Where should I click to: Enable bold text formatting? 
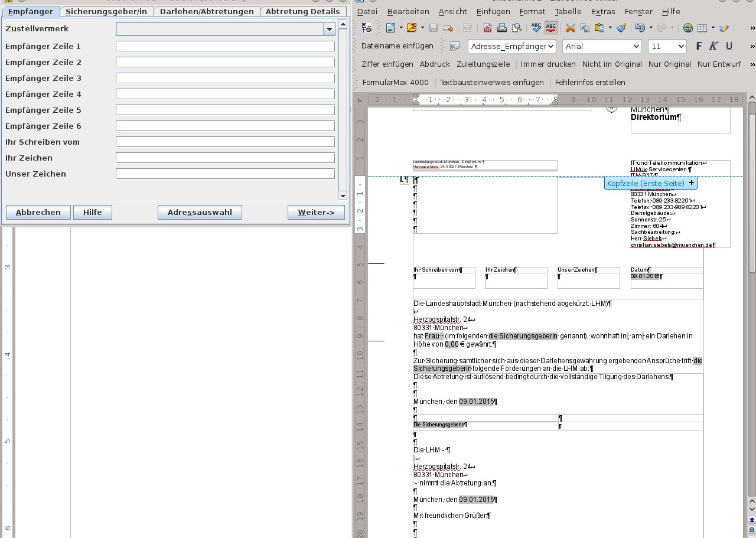tap(699, 46)
